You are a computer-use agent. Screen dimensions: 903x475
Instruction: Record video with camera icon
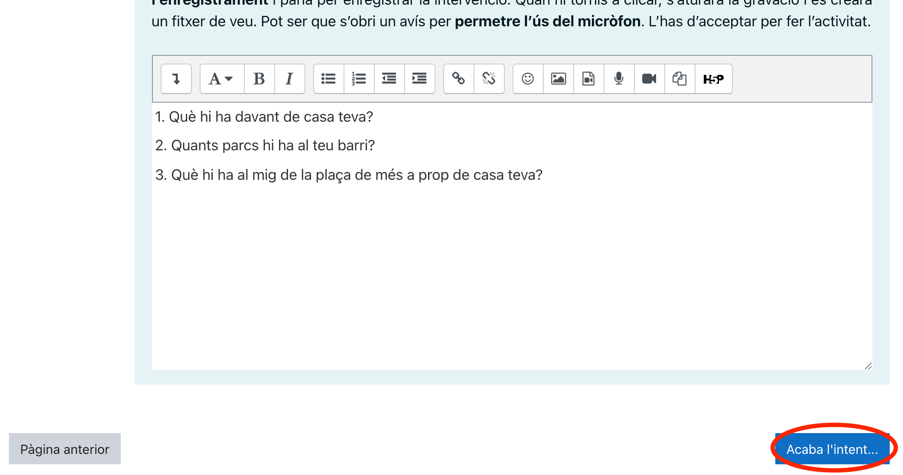[x=649, y=79]
